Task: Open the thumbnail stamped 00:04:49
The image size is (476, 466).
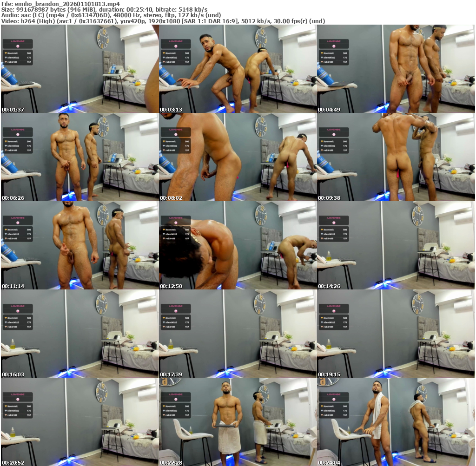Action: (396, 69)
